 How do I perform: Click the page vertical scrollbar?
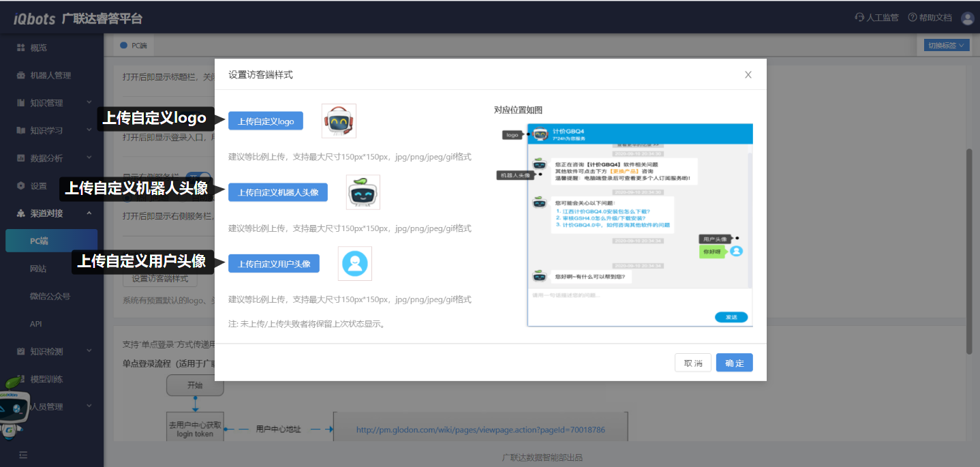click(969, 252)
